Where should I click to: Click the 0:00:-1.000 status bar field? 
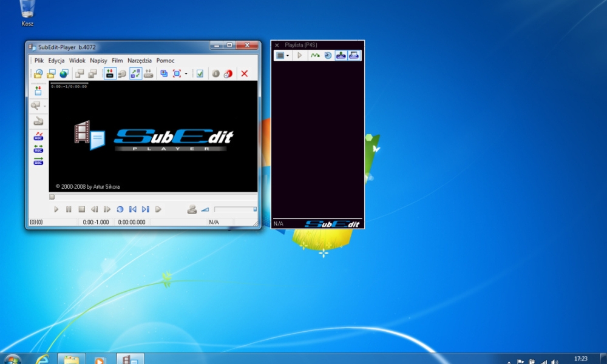pos(96,222)
